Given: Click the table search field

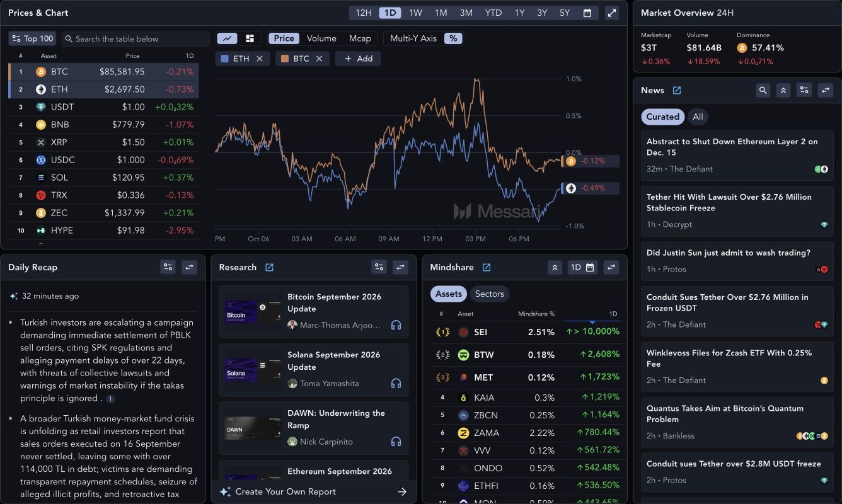Looking at the screenshot, I should point(136,38).
